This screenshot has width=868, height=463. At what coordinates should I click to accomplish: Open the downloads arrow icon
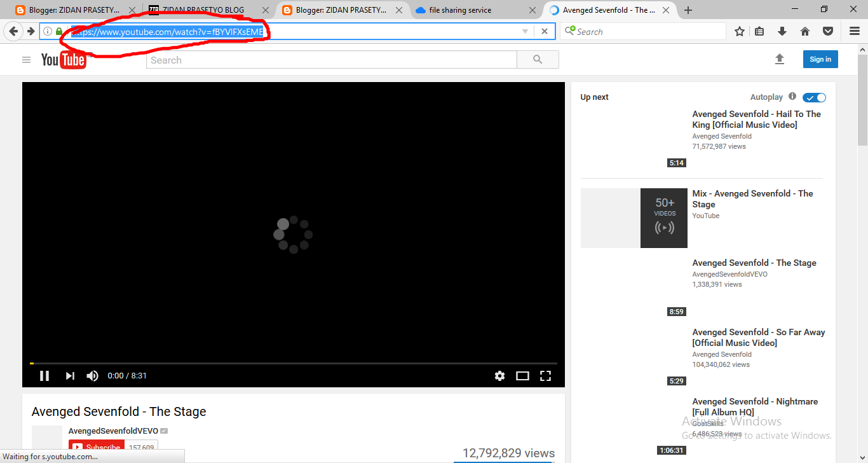point(782,31)
